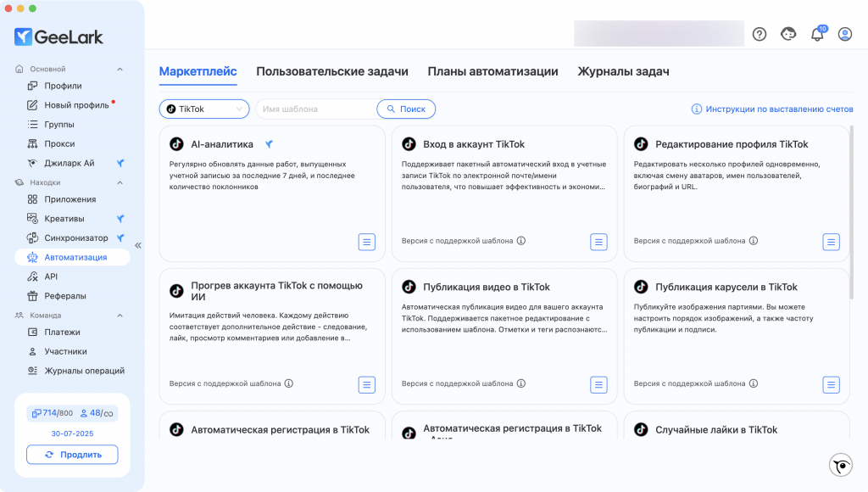
Task: Collapse the Команда sidebar section
Action: click(120, 316)
